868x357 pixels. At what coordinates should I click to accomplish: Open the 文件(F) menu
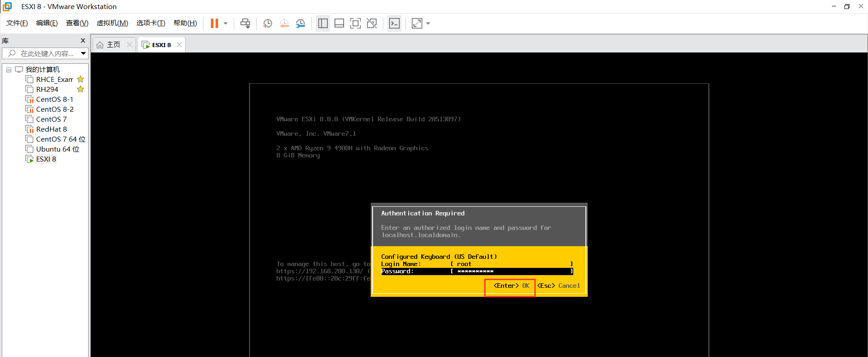[17, 23]
